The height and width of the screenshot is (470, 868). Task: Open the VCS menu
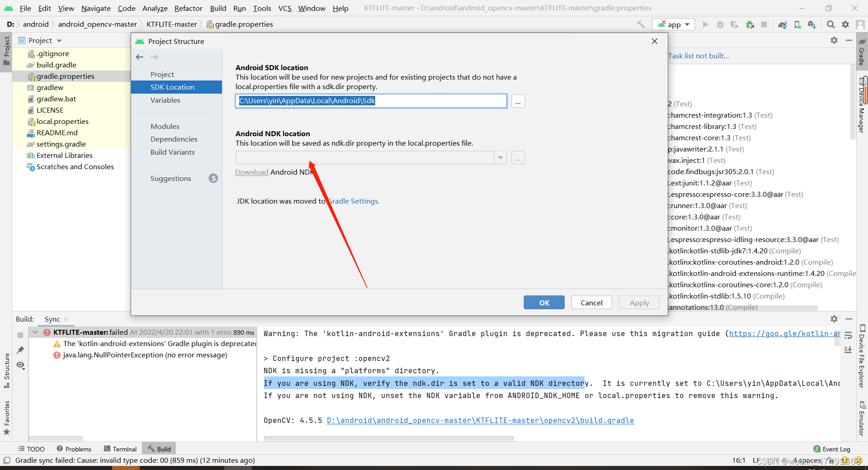tap(285, 8)
